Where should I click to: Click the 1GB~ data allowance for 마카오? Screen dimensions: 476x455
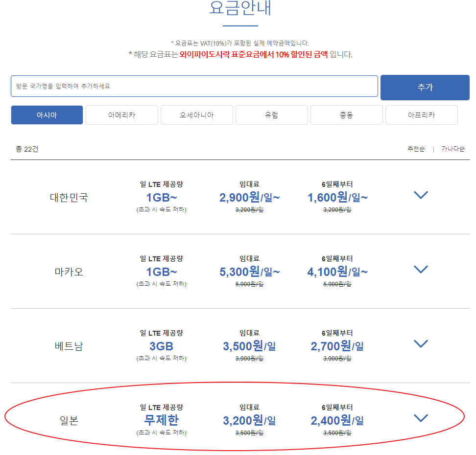[x=162, y=272]
